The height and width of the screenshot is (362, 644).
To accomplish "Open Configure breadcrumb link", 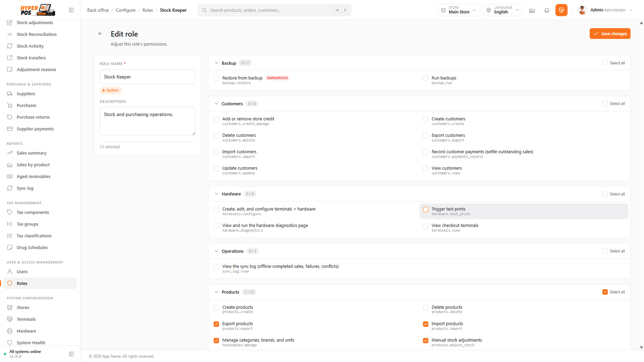I will coord(126,10).
